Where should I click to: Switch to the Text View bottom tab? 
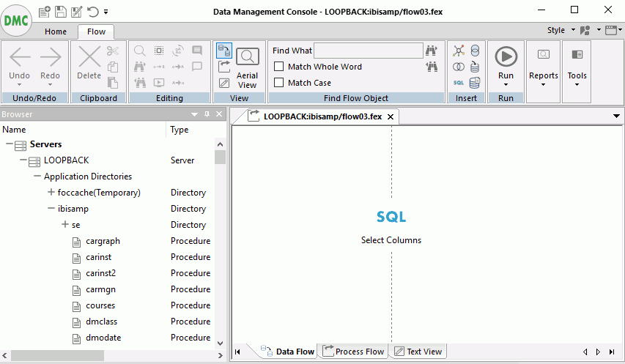(x=418, y=352)
